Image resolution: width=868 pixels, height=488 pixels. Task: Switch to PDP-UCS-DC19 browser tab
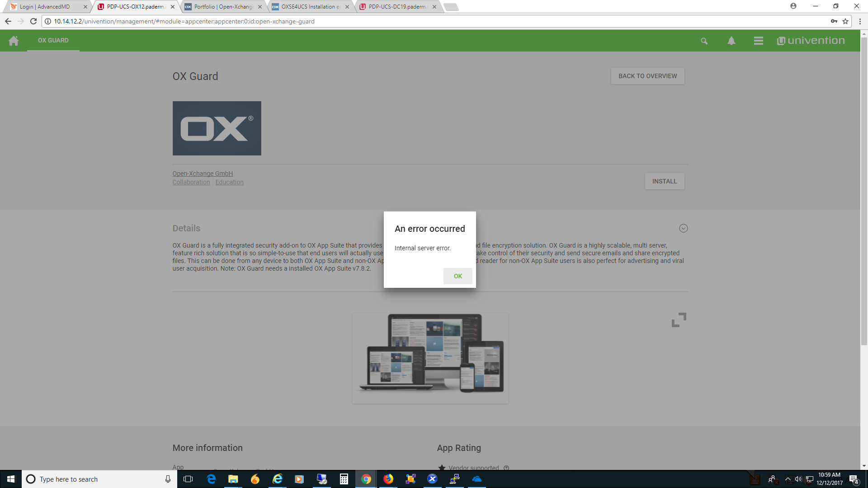(397, 7)
